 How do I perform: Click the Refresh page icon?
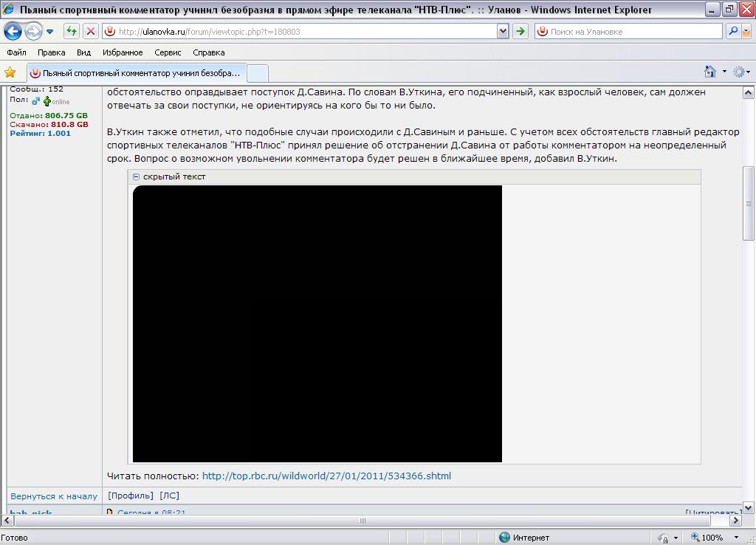71,31
